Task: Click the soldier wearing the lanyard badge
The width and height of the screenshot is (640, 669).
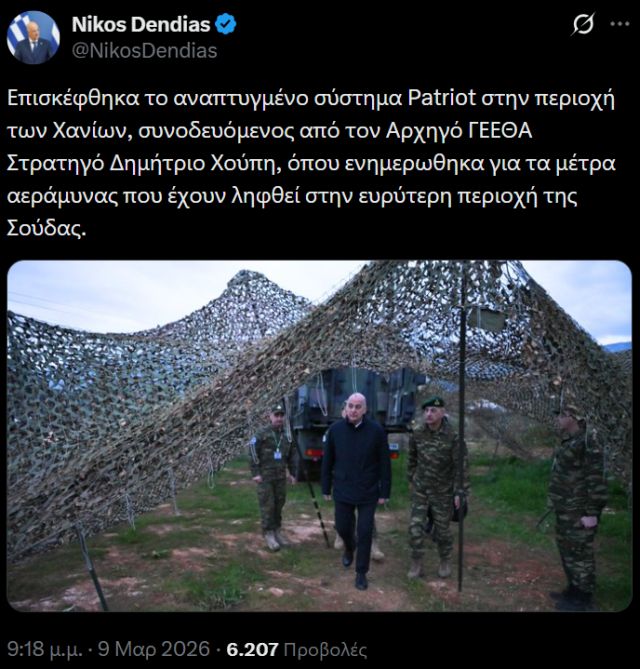Action: tap(273, 478)
